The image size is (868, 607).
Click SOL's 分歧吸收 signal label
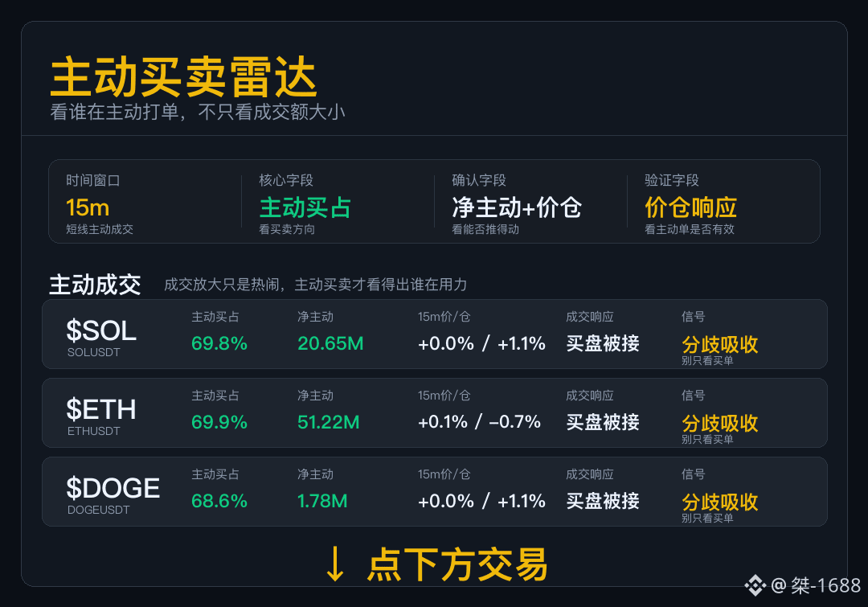pyautogui.click(x=719, y=344)
